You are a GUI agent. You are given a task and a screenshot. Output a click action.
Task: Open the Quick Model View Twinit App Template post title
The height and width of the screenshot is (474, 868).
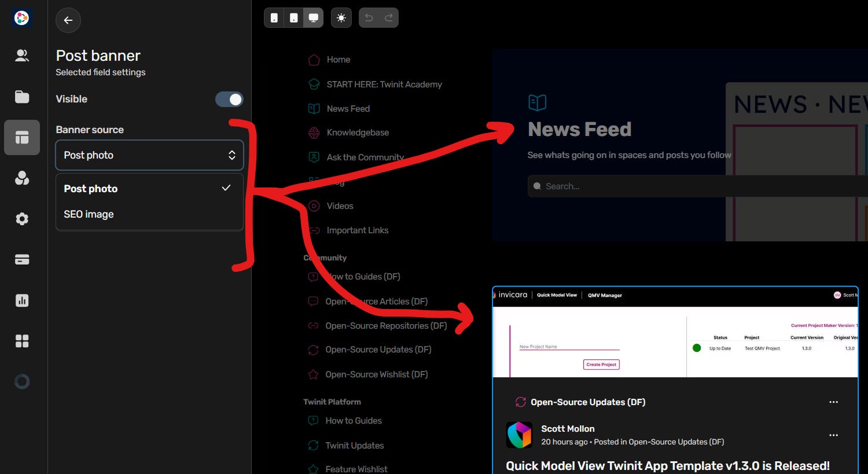tap(668, 466)
